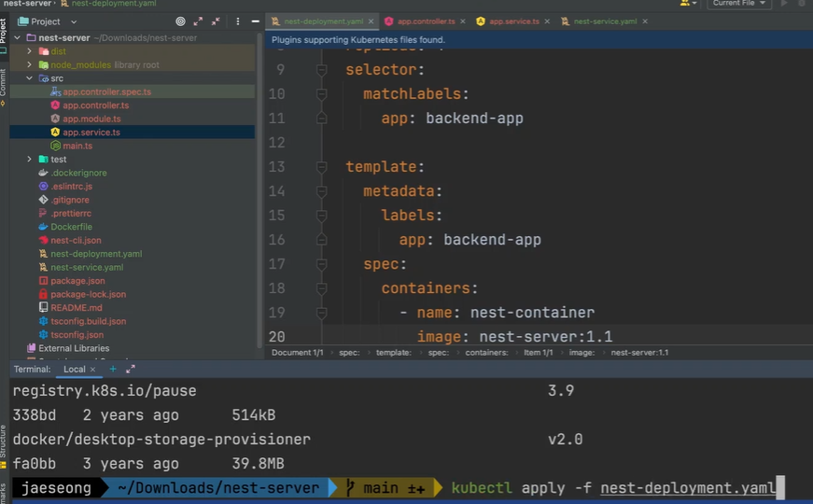
Task: Select External Libraries node
Action: pyautogui.click(x=74, y=348)
